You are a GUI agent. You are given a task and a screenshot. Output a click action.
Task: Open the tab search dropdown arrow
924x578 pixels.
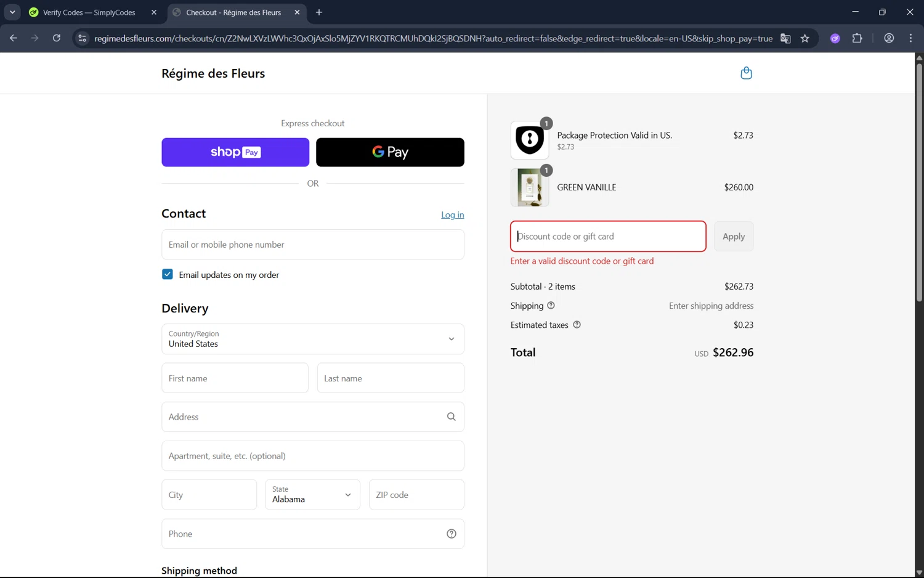coord(12,12)
